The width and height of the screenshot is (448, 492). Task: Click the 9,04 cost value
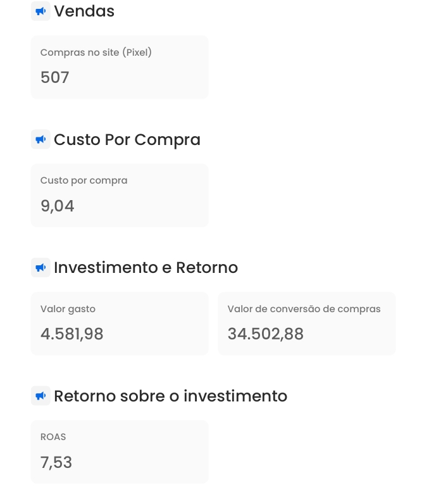tap(58, 206)
